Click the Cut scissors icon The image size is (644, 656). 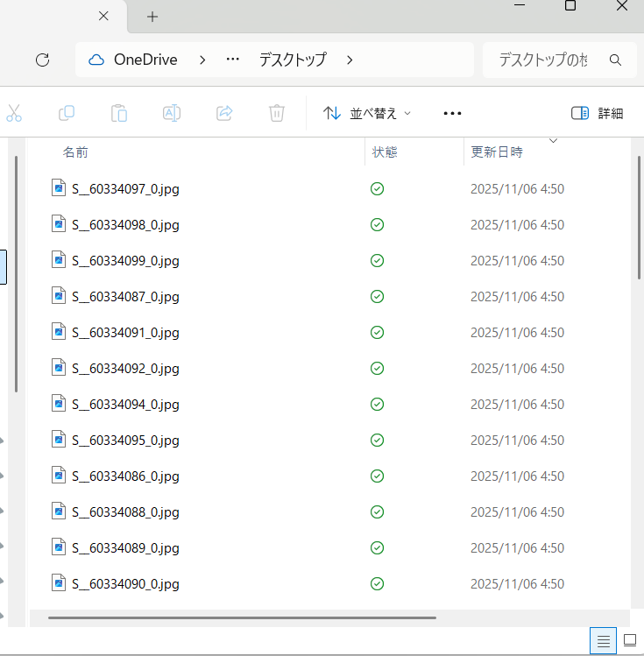14,113
